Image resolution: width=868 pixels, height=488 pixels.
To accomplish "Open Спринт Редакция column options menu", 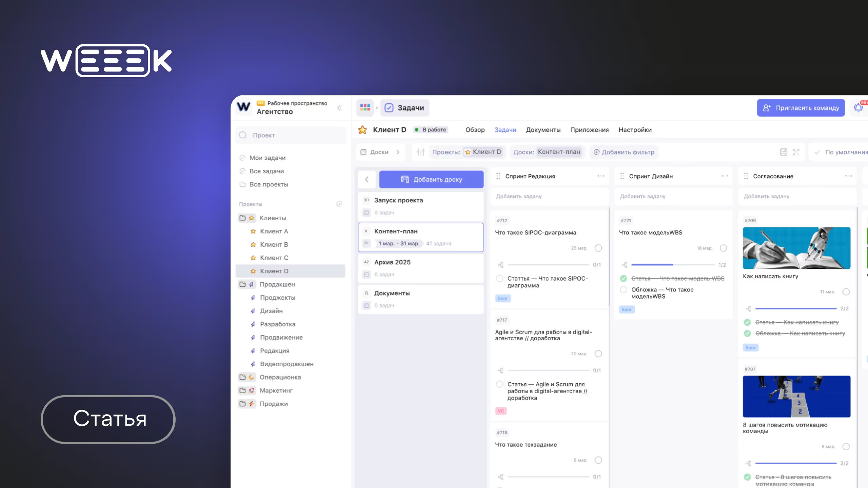I will coord(601,176).
